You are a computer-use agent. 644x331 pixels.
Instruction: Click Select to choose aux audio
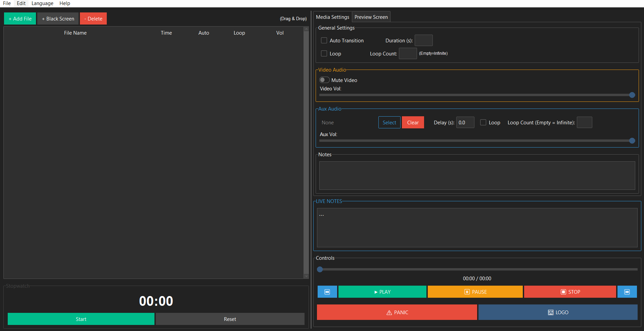click(x=389, y=123)
